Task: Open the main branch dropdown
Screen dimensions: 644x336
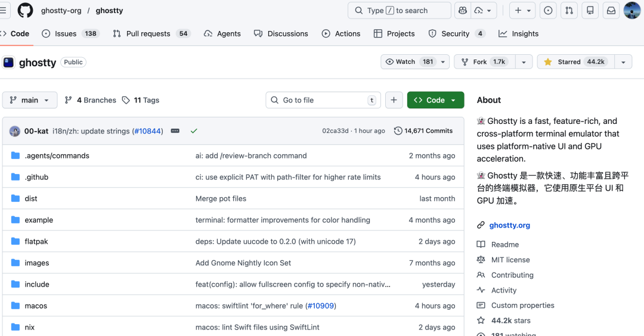Action: pos(30,100)
